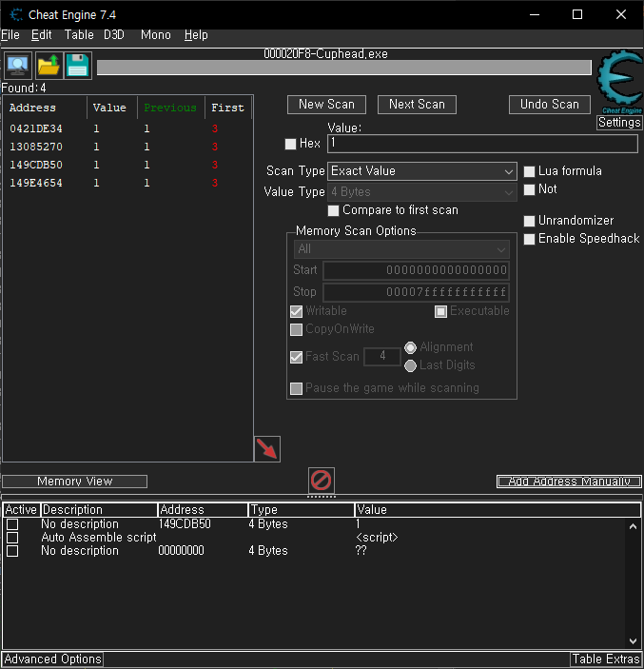This screenshot has height=669, width=644.
Task: Toggle Enable Speedhack checkbox
Action: (x=529, y=239)
